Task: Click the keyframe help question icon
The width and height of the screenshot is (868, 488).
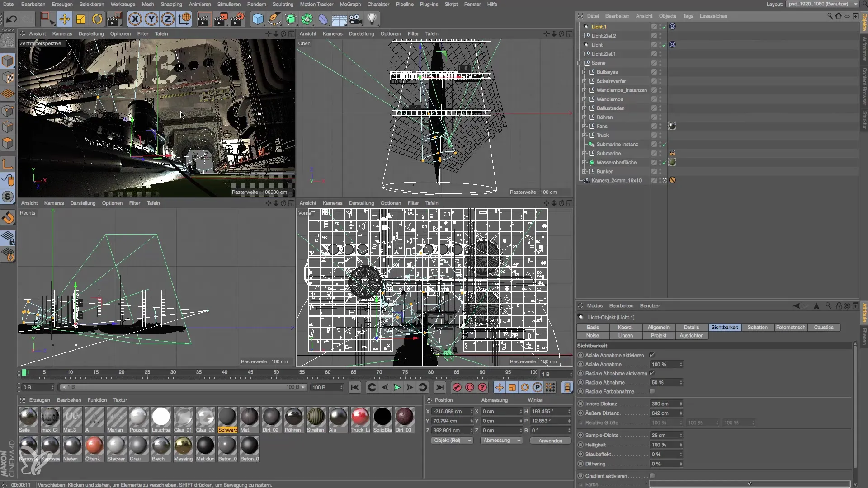Action: 482,387
